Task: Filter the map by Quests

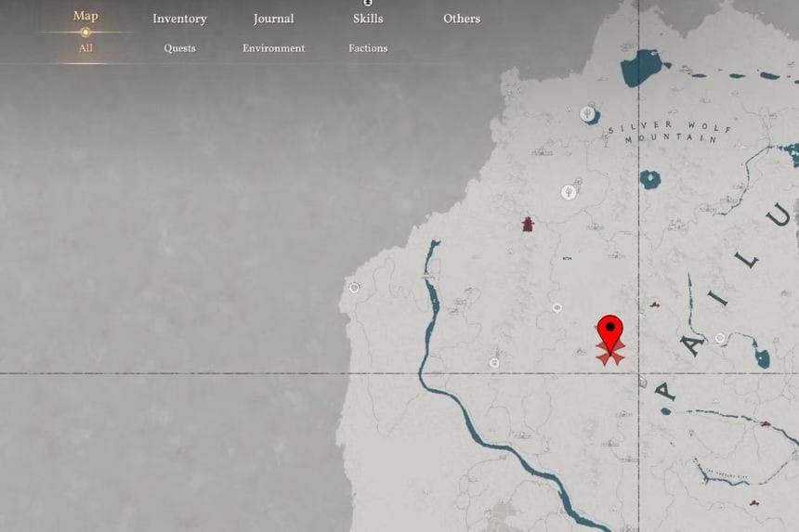Action: tap(179, 48)
